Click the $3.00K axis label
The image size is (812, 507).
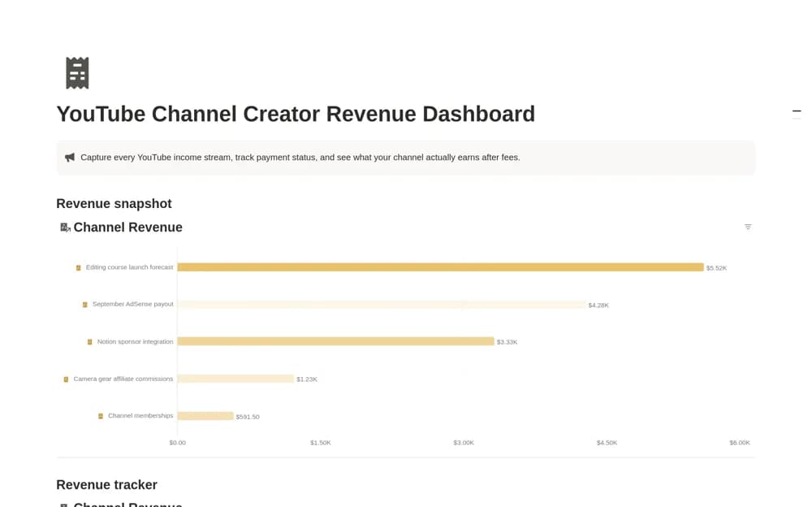click(464, 443)
